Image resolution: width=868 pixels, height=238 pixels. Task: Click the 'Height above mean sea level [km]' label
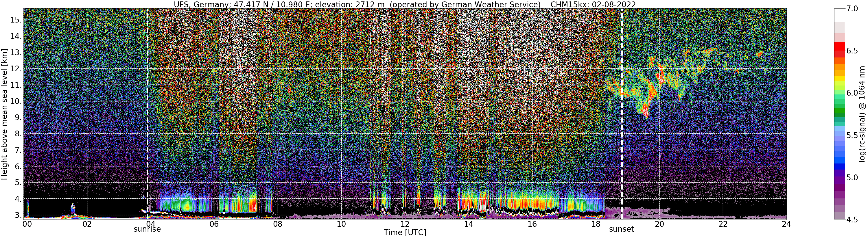click(4, 114)
